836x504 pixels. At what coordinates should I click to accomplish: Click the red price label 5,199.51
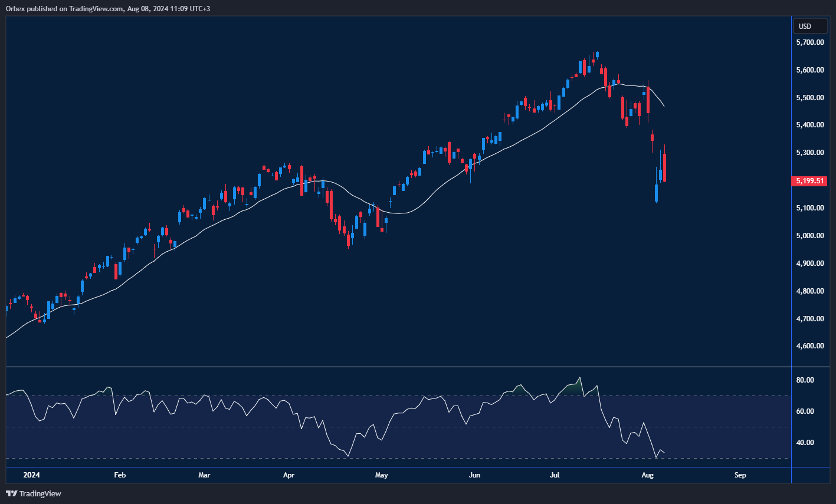tap(809, 181)
